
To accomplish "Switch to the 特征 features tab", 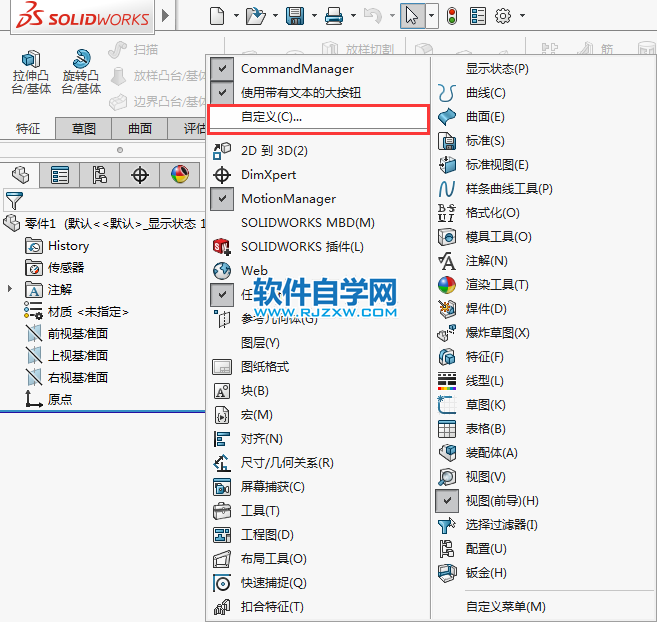I will pyautogui.click(x=28, y=128).
